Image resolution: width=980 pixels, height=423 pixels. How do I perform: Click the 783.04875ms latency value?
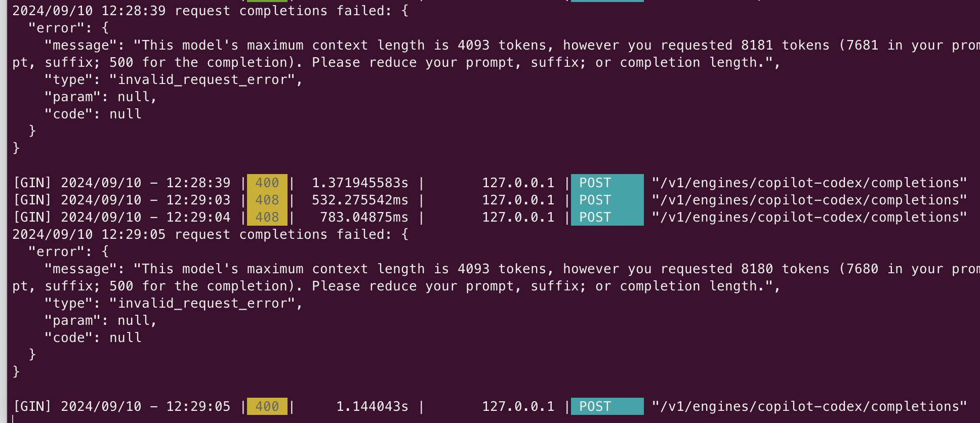[x=364, y=217]
